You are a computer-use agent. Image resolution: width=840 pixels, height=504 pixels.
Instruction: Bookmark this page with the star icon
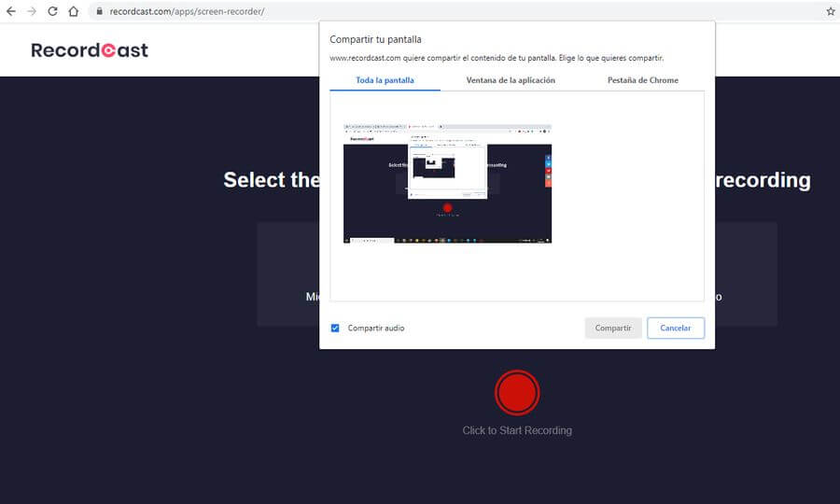coord(831,11)
